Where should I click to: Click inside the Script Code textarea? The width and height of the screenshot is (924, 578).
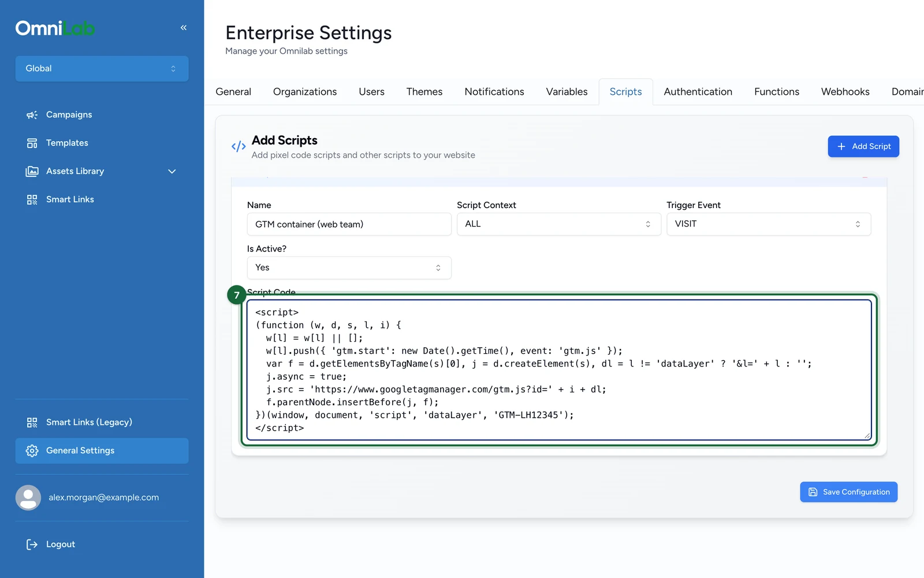(x=559, y=370)
